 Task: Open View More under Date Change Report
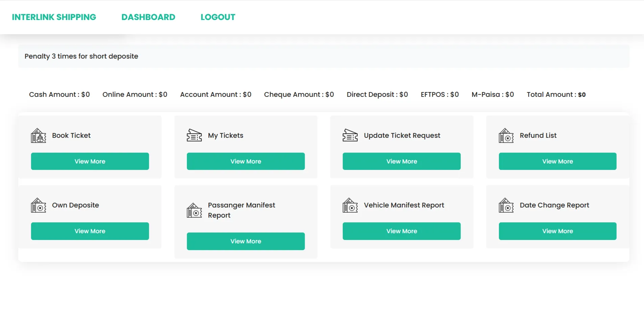[557, 231]
